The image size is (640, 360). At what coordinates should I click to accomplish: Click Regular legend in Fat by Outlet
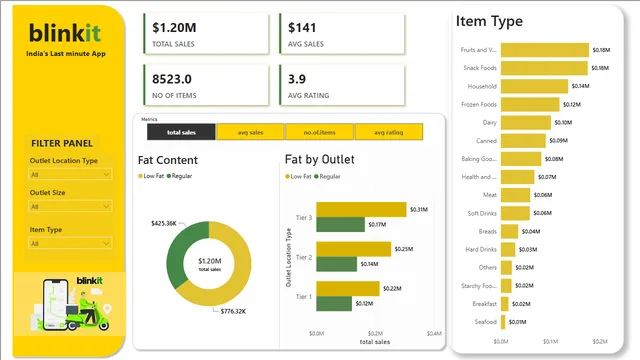point(327,176)
